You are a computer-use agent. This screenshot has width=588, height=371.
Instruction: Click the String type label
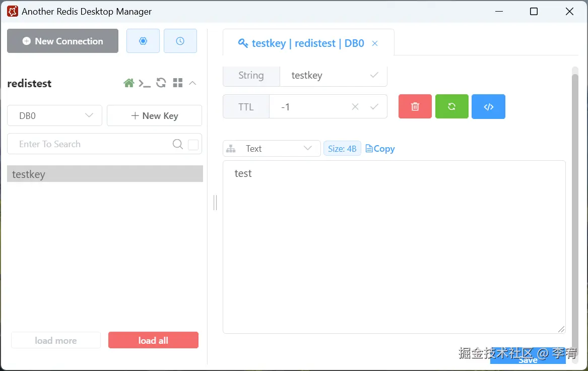(x=251, y=76)
